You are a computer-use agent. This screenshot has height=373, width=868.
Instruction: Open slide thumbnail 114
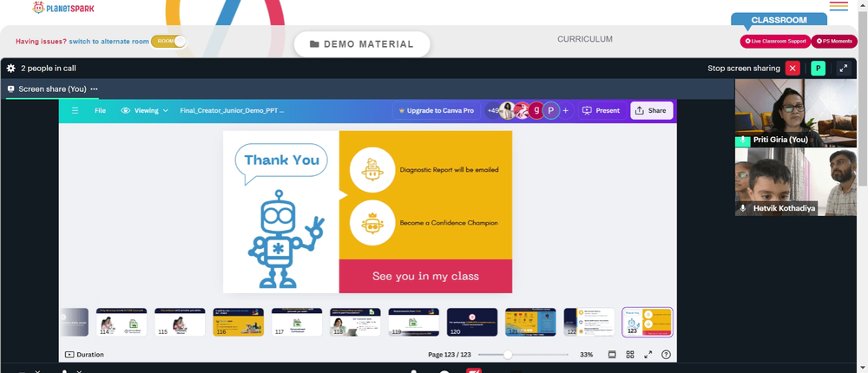point(122,322)
